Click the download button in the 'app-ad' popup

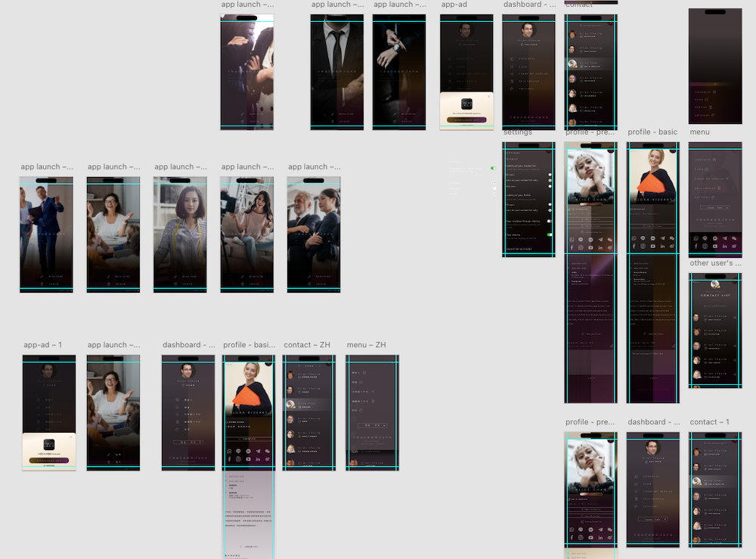click(466, 120)
